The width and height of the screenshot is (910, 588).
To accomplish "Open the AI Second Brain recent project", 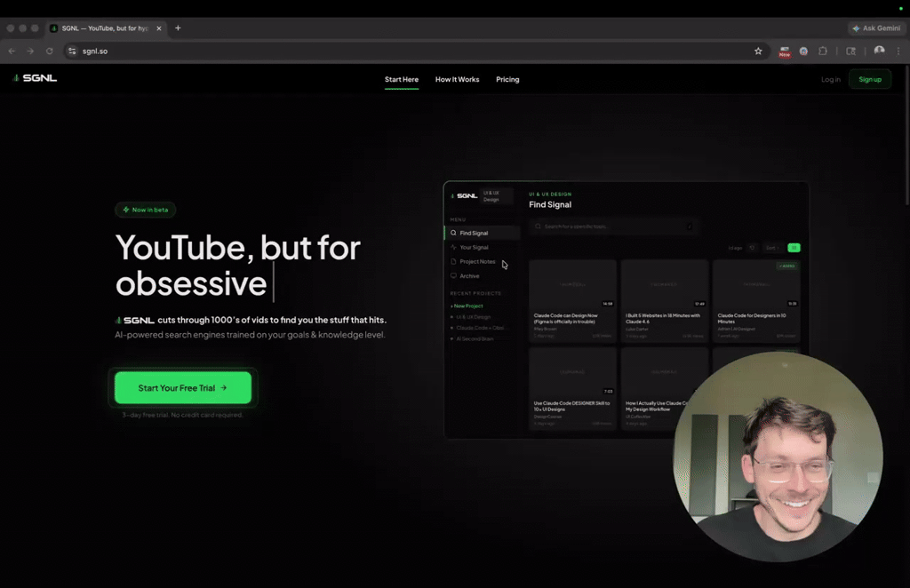I will (x=474, y=338).
